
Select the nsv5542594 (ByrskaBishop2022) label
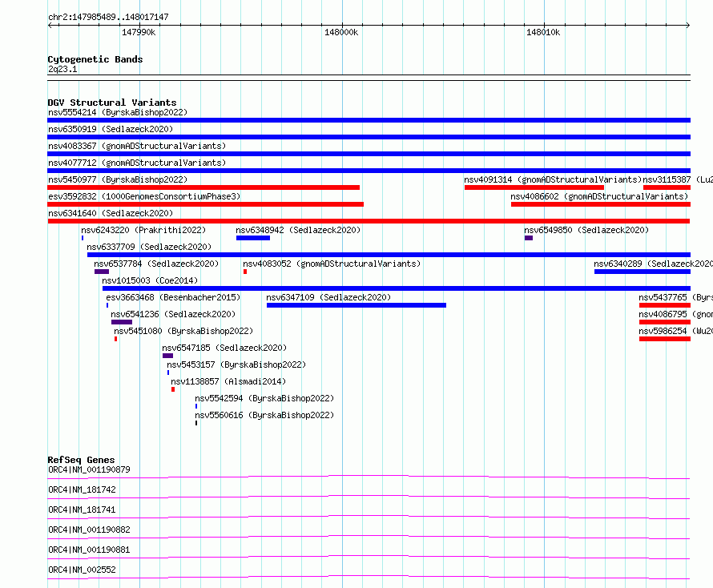[x=264, y=398]
